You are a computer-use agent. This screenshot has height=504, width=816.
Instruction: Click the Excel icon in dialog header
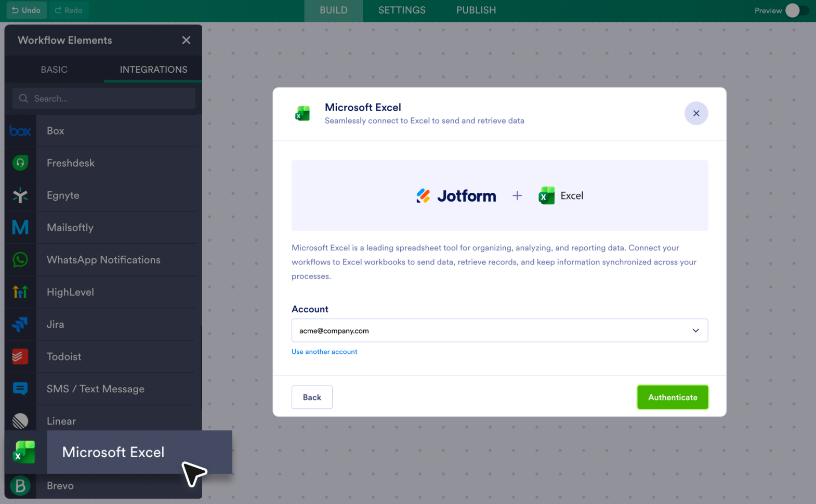click(x=302, y=113)
